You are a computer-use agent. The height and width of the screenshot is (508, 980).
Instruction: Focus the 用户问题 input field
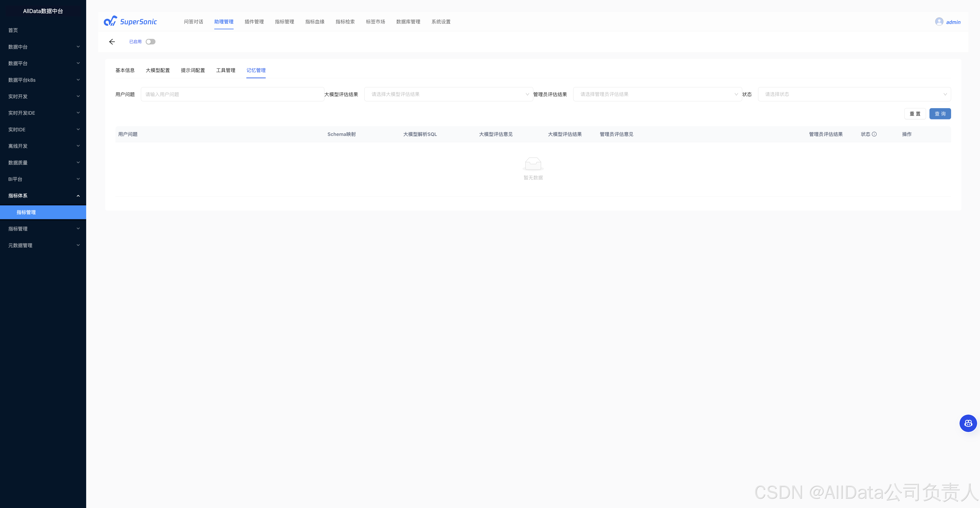(x=232, y=94)
